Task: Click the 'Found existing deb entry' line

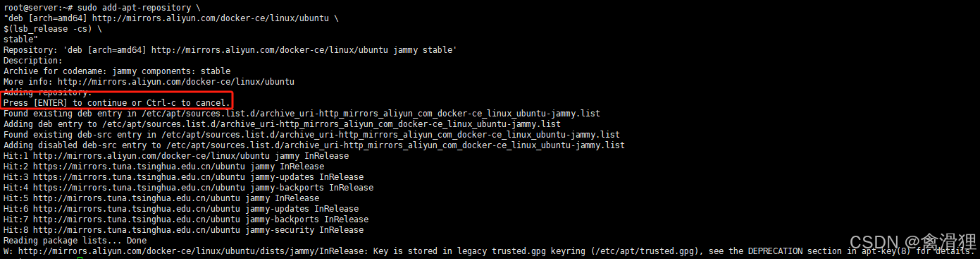Action: coord(302,114)
